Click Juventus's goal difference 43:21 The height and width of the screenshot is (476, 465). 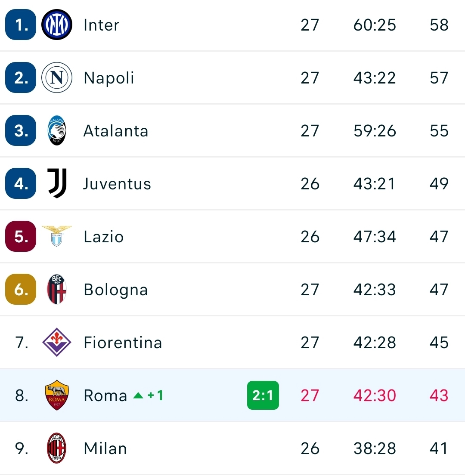point(374,184)
